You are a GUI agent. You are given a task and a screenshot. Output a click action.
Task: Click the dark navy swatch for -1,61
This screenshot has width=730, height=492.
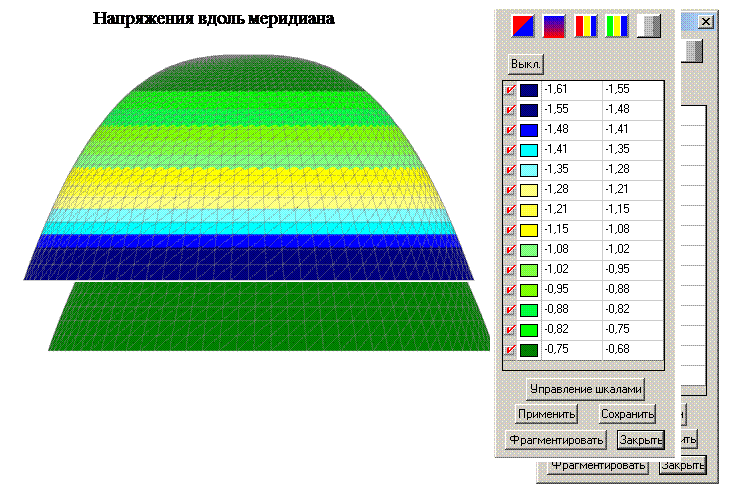pyautogui.click(x=529, y=90)
